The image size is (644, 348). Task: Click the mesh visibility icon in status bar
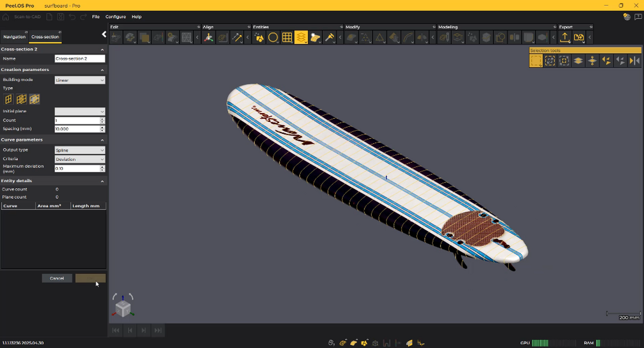pyautogui.click(x=343, y=343)
